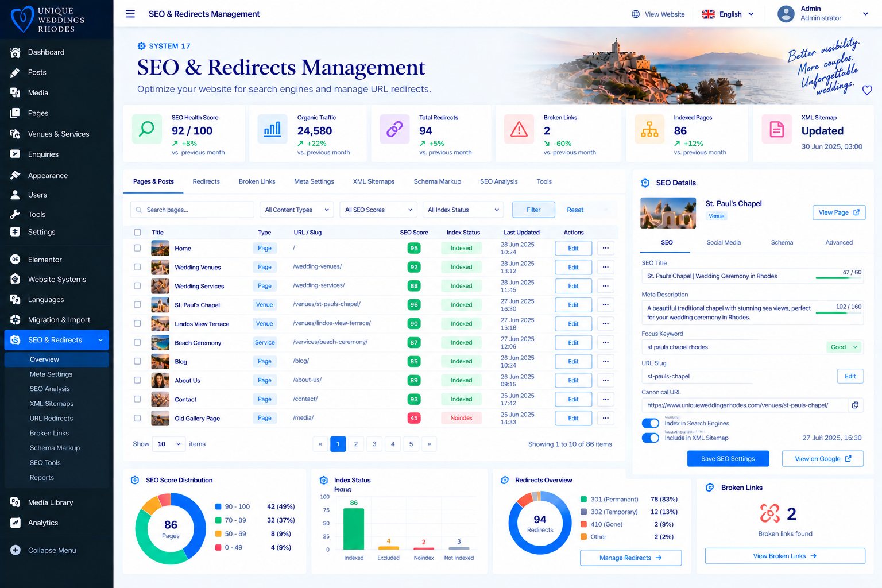Open the hamburger menu icon

[130, 14]
